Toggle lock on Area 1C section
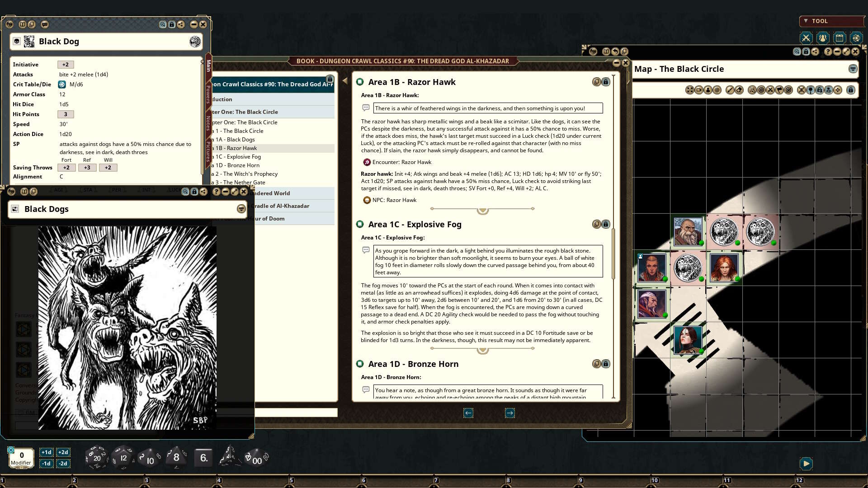868x488 pixels. [606, 224]
